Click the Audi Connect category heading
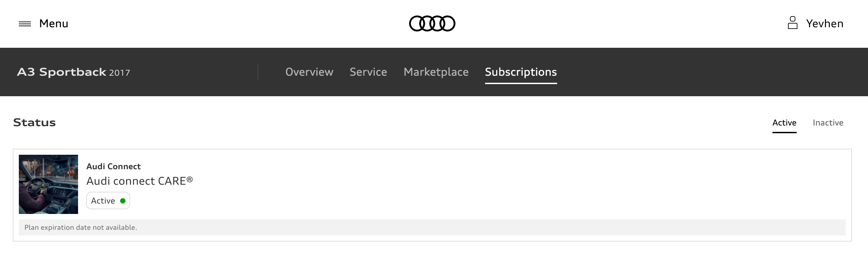Viewport: 868px width, 255px height. 114,167
